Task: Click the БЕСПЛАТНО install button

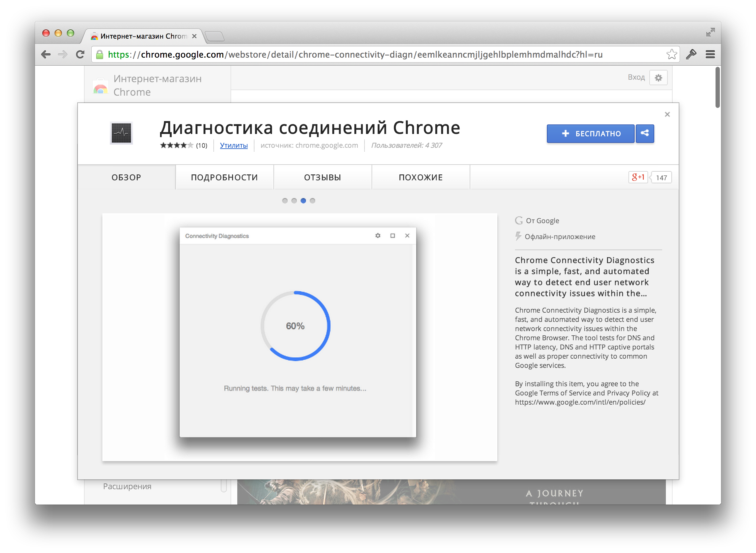Action: point(590,134)
